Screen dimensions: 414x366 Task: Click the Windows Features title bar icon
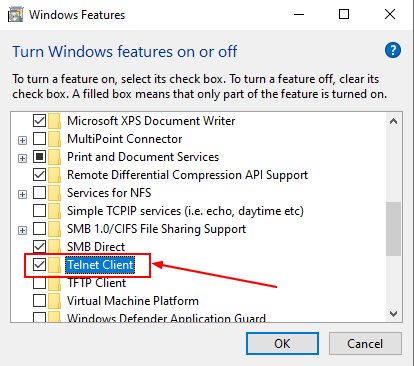pos(16,15)
